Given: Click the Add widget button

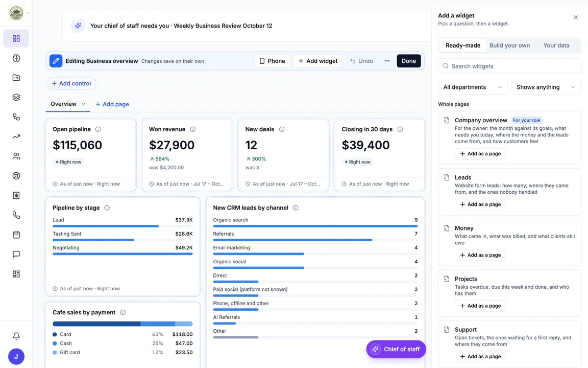Looking at the screenshot, I should click(317, 61).
